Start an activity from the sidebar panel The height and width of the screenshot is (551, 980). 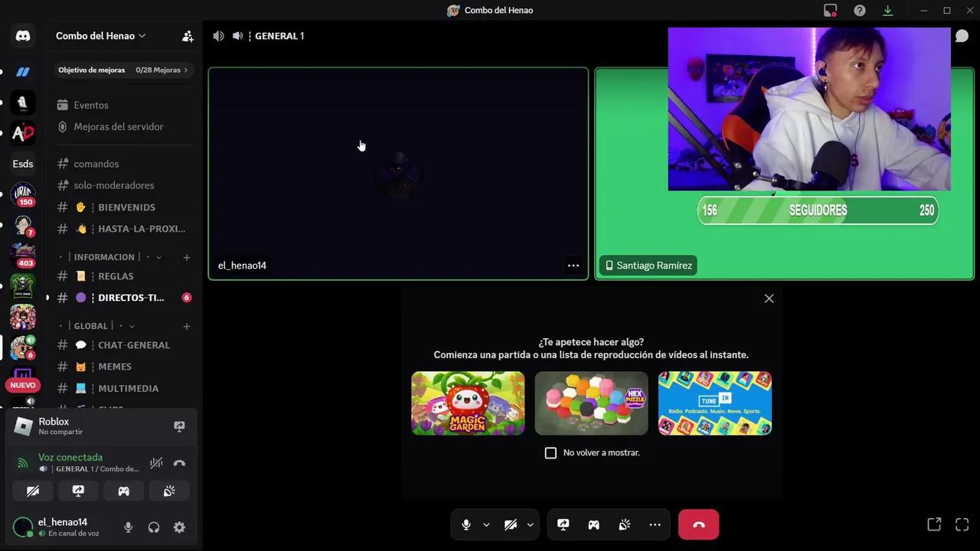click(123, 491)
